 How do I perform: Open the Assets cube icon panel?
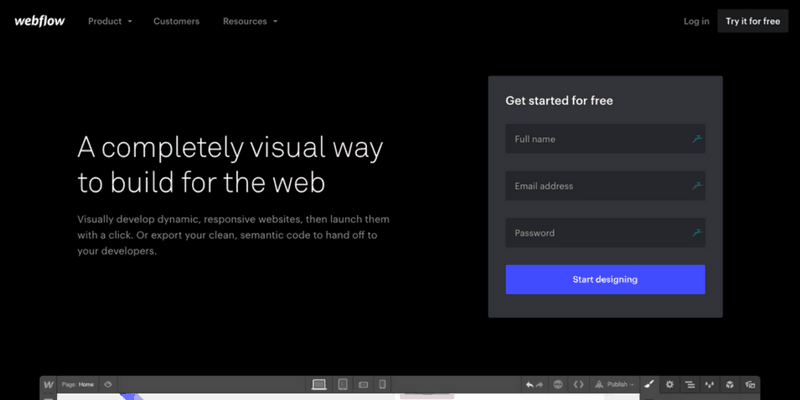(729, 384)
